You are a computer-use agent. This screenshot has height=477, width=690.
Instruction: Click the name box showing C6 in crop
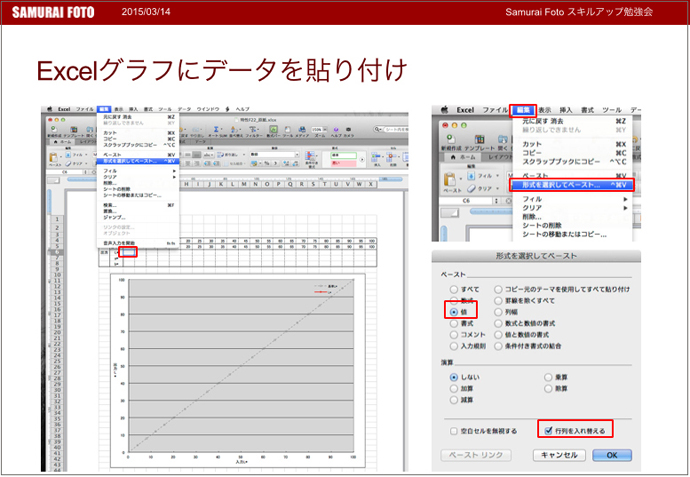[466, 201]
